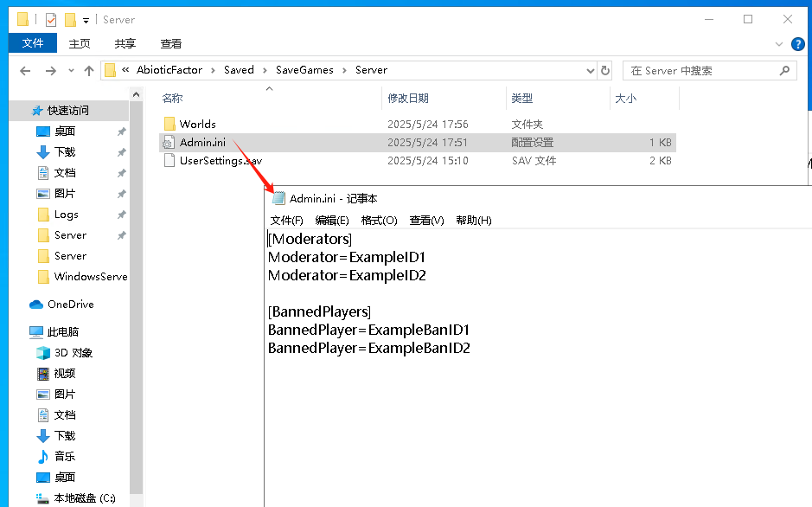Open chevron after AbioticFactor breadcrumb

coord(213,70)
